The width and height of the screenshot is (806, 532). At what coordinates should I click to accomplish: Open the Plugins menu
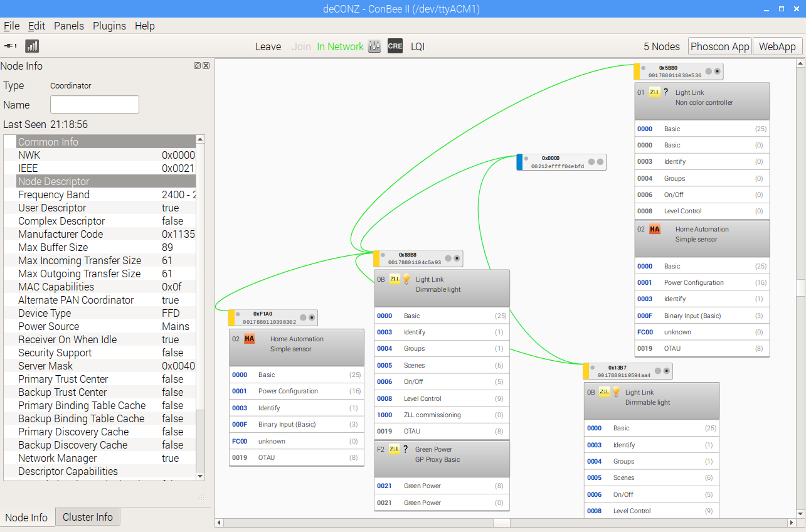(x=109, y=26)
